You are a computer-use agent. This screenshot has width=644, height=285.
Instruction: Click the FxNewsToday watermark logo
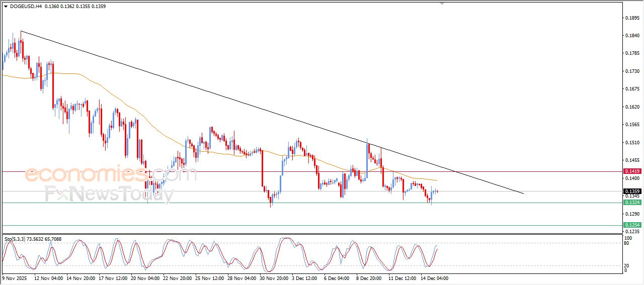coord(109,194)
